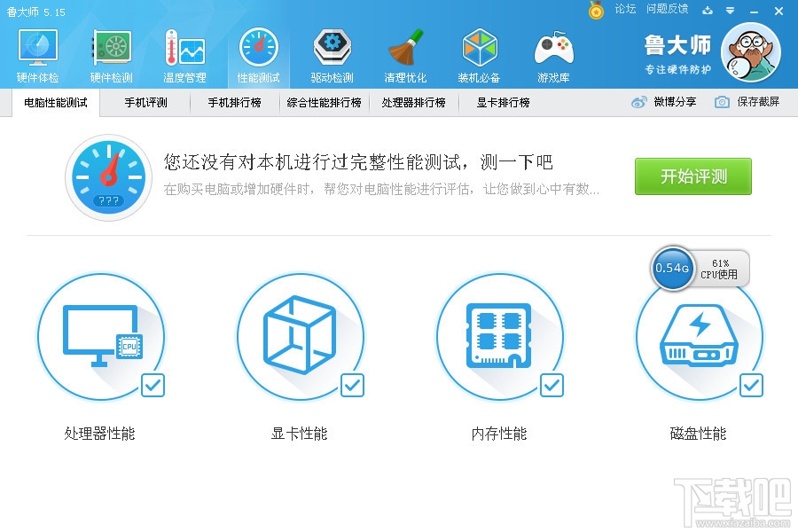This screenshot has height=532, width=798.
Task: Open 温度管理 temperature management
Action: point(184,56)
